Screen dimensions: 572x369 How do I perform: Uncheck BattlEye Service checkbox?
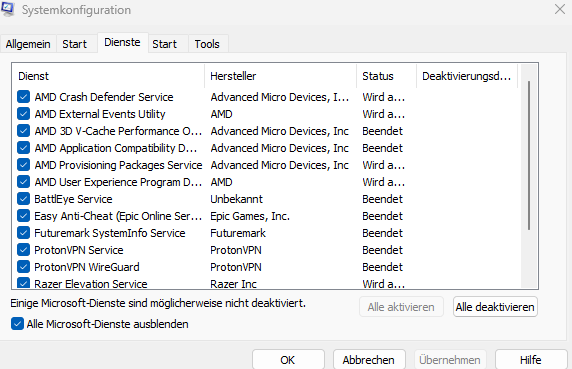23,199
